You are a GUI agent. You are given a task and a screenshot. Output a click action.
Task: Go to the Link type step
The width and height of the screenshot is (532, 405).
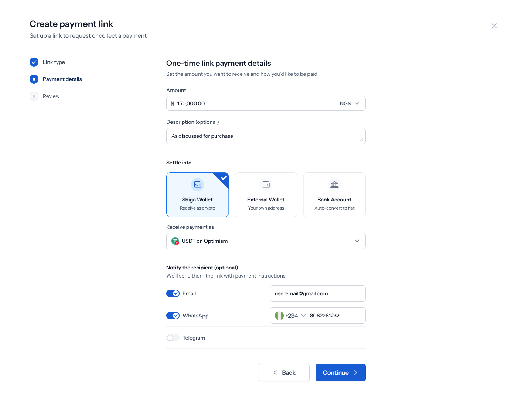54,62
